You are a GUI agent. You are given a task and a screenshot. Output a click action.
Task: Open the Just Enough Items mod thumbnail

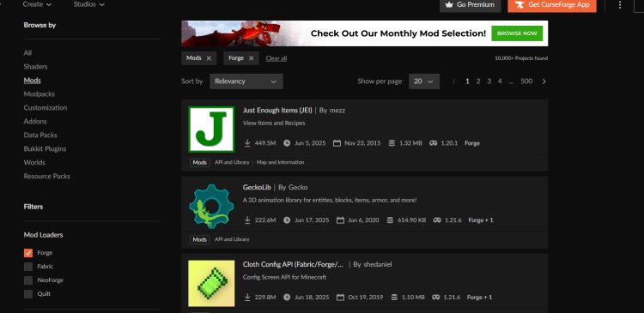coord(211,129)
